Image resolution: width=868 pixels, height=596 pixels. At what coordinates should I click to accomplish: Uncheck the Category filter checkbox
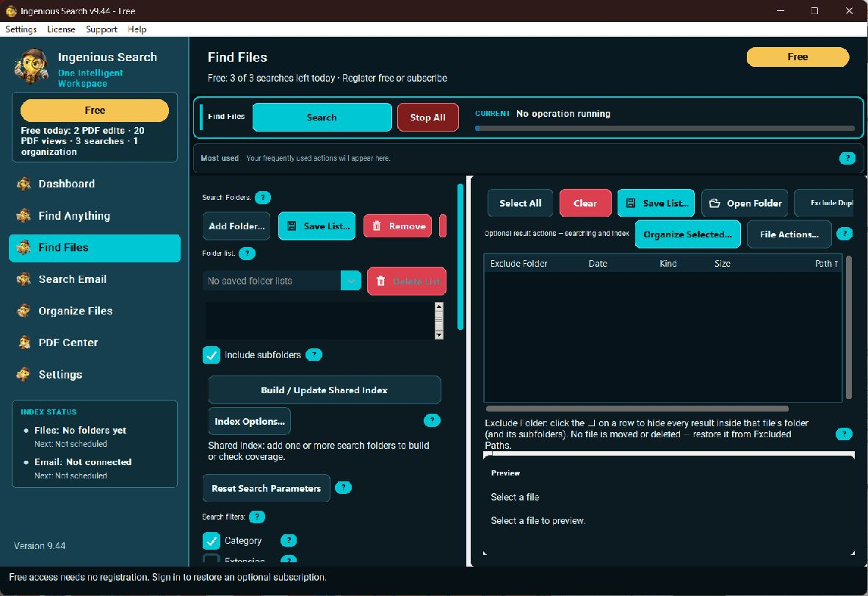tap(211, 541)
